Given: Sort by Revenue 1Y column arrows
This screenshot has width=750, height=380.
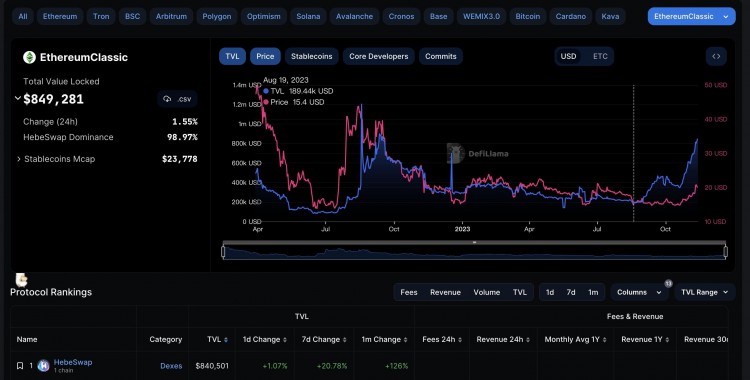Looking at the screenshot, I should (667, 340).
